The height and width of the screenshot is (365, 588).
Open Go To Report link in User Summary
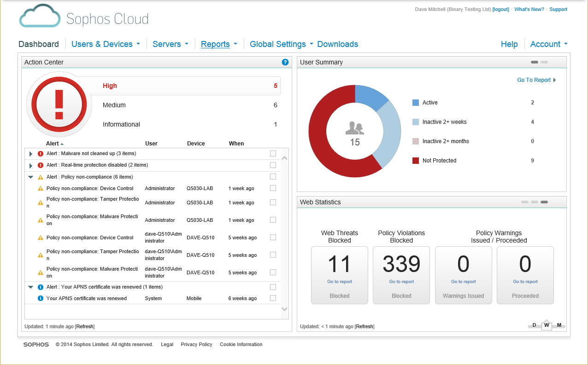536,80
